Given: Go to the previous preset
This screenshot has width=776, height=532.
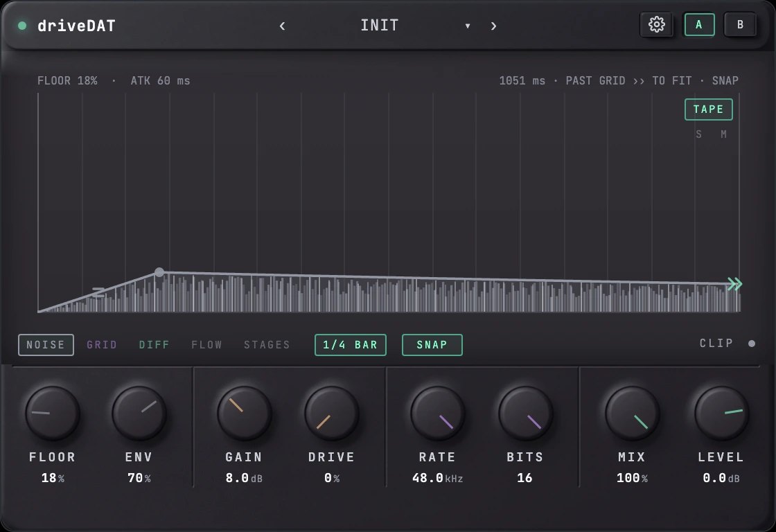Looking at the screenshot, I should 282,26.
